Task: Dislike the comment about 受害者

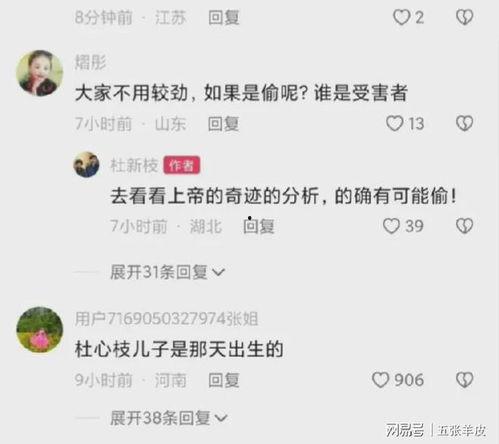Action: 464,123
